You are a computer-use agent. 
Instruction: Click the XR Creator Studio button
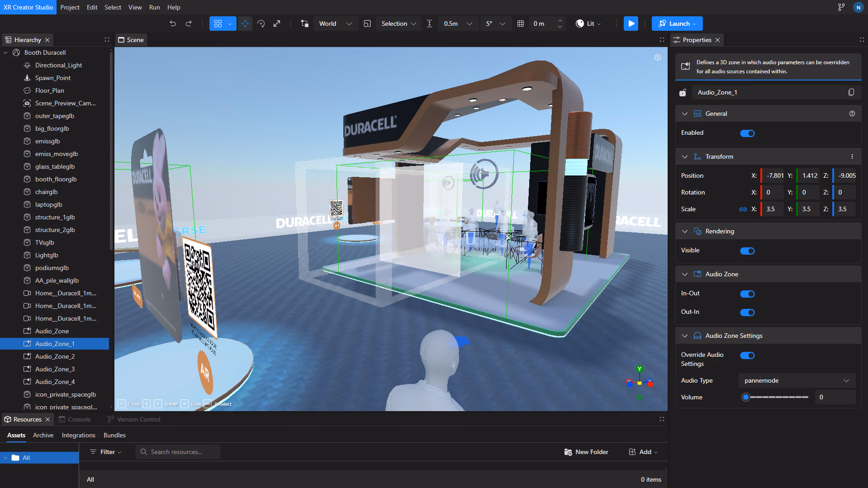[28, 7]
